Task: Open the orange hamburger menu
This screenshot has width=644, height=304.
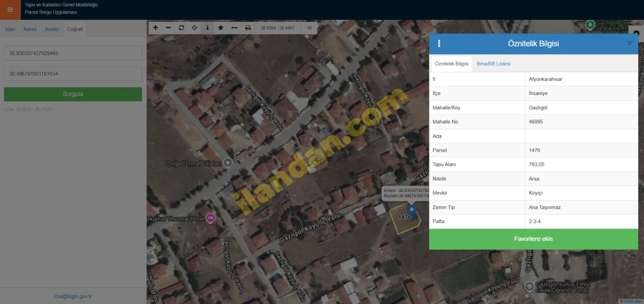Action: point(10,10)
